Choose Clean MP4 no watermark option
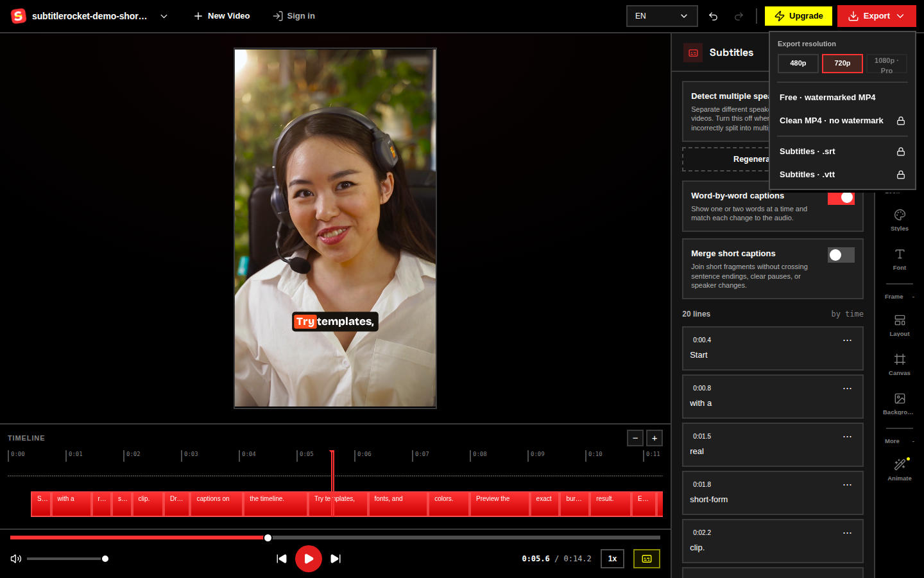The width and height of the screenshot is (924, 578). [x=842, y=121]
